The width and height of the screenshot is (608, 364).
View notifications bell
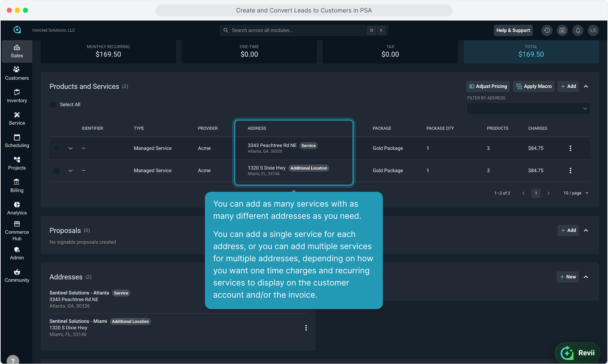tap(578, 30)
